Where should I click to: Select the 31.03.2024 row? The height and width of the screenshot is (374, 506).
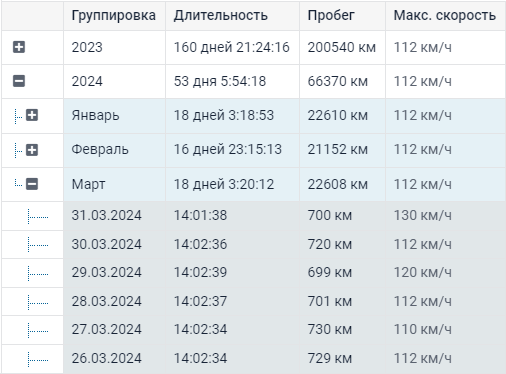[x=253, y=216]
